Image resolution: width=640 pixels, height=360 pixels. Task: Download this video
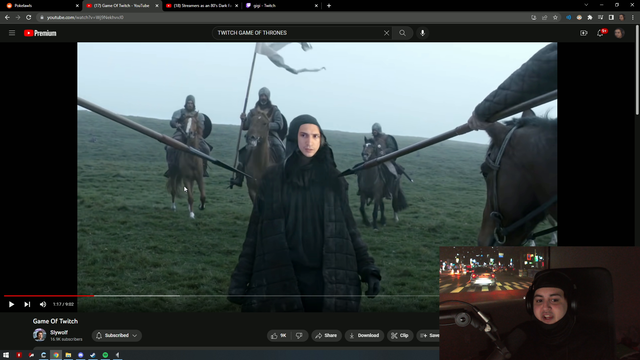[x=364, y=336]
